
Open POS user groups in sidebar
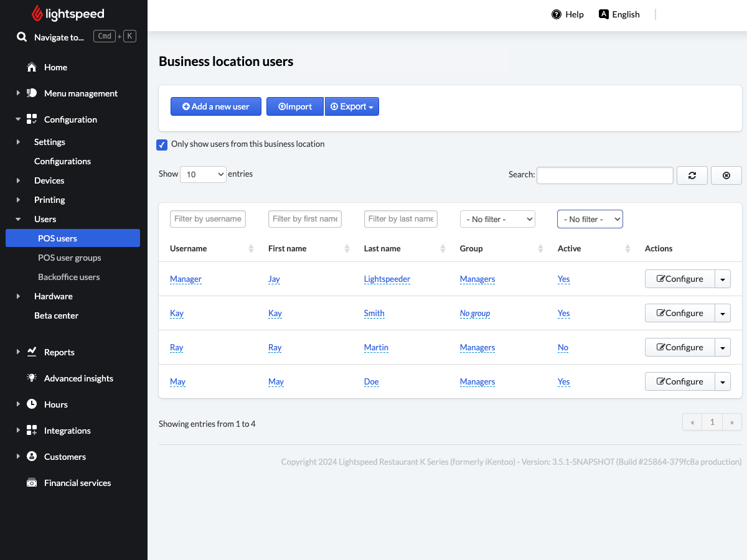[69, 258]
